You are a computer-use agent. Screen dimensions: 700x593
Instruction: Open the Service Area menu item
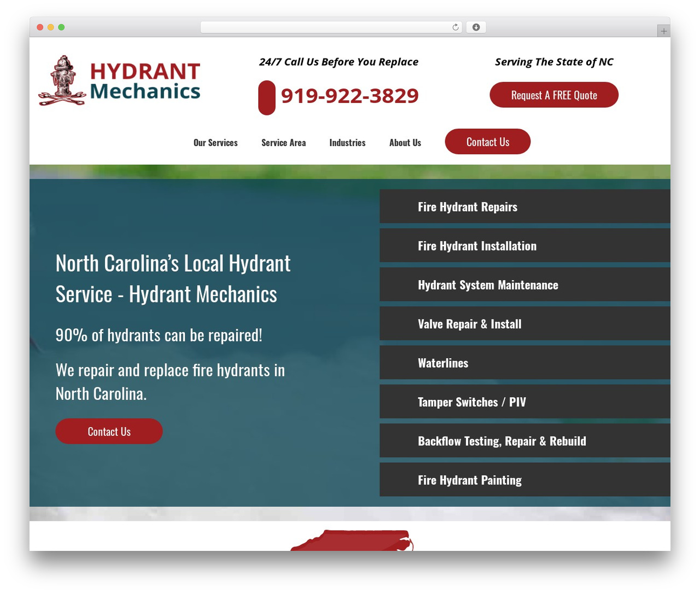[283, 143]
